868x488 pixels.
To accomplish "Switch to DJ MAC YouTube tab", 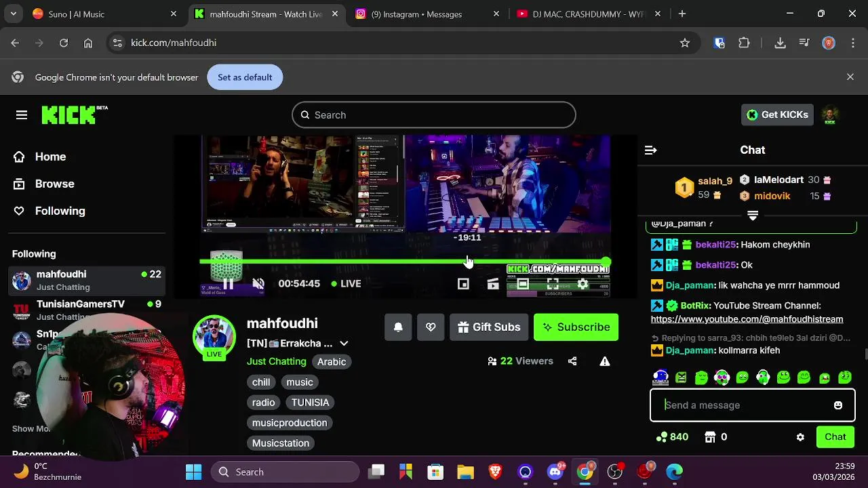I will [587, 14].
